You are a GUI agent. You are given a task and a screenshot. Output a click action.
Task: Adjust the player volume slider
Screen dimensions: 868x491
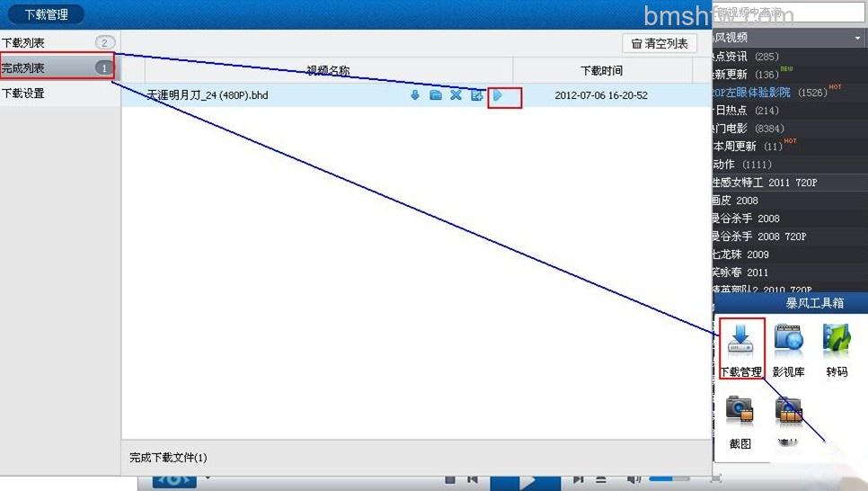(669, 478)
